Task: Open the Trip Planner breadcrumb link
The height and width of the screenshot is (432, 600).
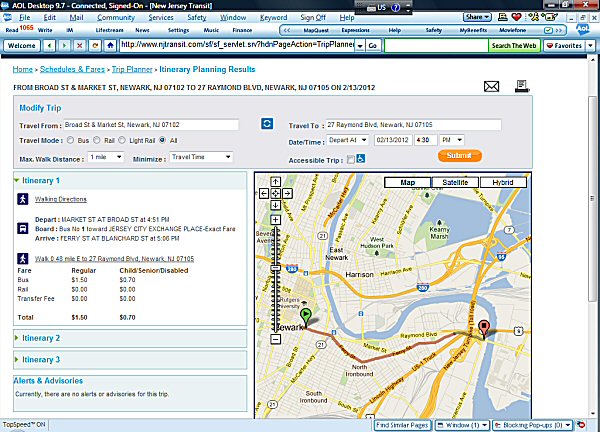Action: (x=132, y=69)
